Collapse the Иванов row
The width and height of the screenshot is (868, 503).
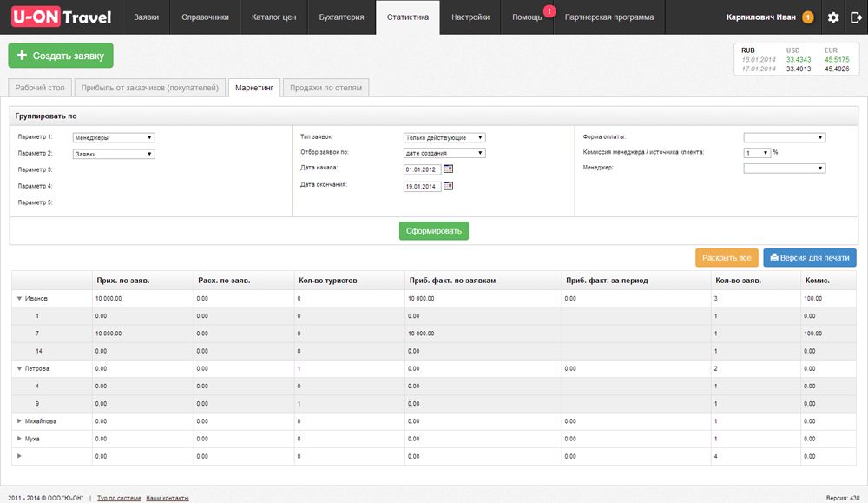[19, 299]
